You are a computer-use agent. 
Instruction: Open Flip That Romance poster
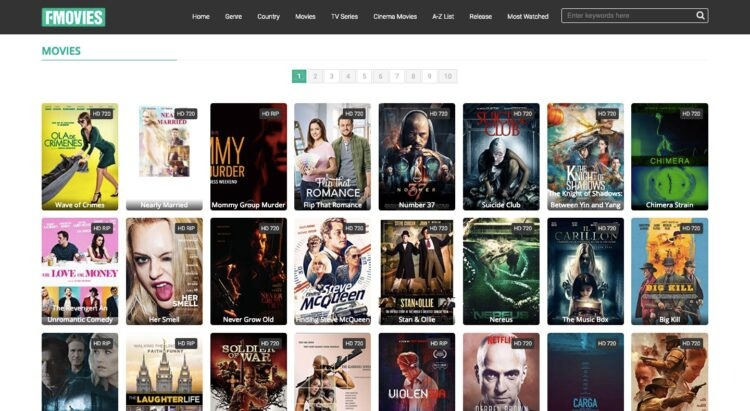point(332,156)
